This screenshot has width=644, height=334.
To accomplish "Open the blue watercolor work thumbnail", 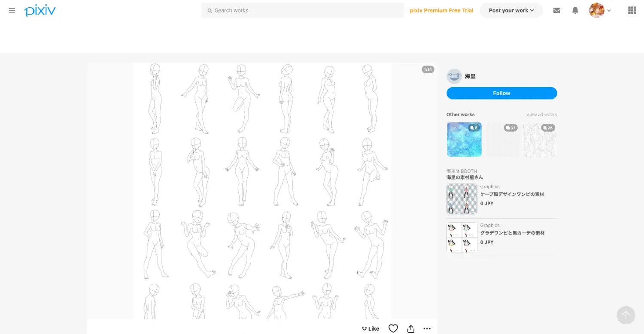I will (464, 140).
